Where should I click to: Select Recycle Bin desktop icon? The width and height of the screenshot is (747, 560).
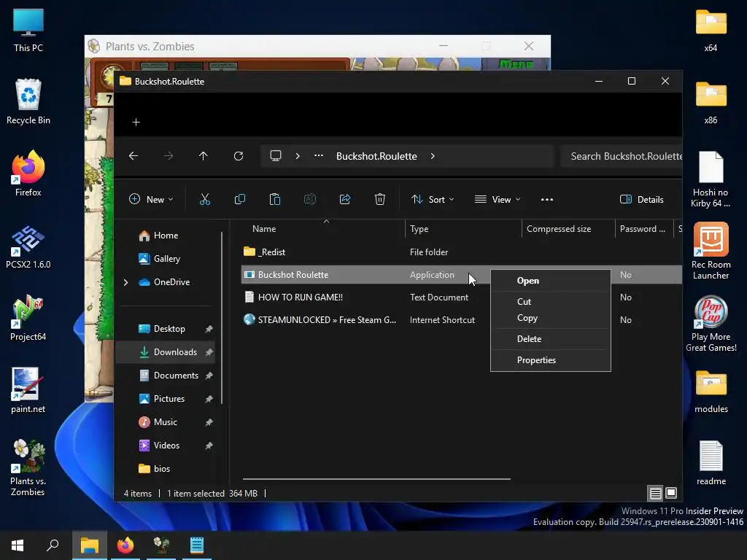[28, 102]
